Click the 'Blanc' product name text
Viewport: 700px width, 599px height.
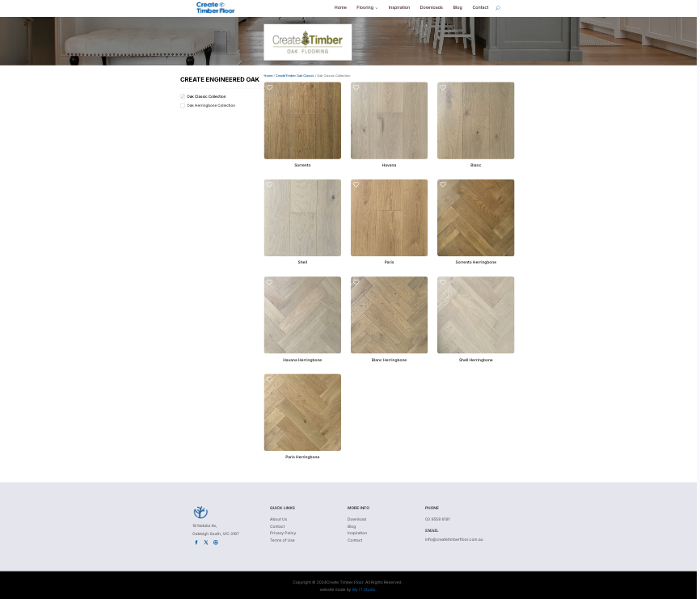(475, 165)
